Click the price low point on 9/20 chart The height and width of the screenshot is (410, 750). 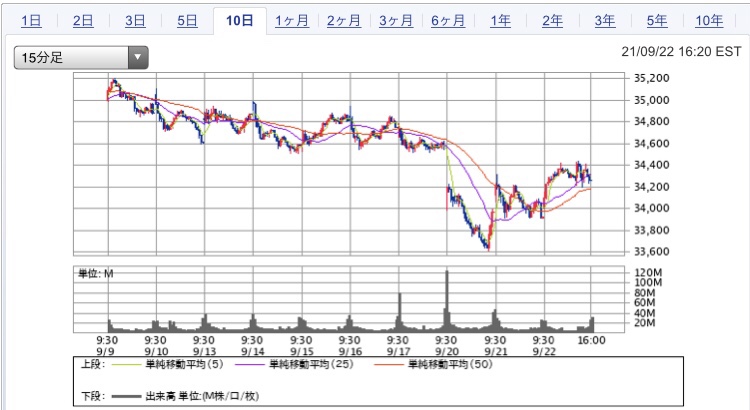(488, 248)
